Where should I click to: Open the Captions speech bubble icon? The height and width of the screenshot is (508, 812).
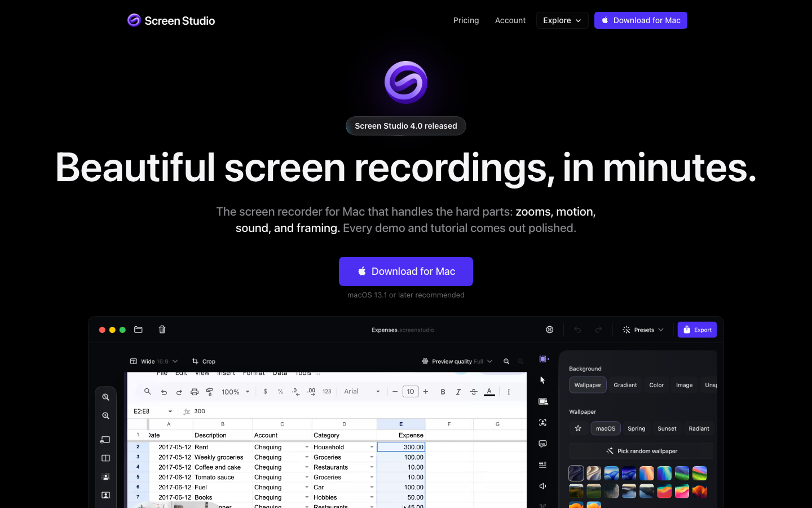[543, 444]
